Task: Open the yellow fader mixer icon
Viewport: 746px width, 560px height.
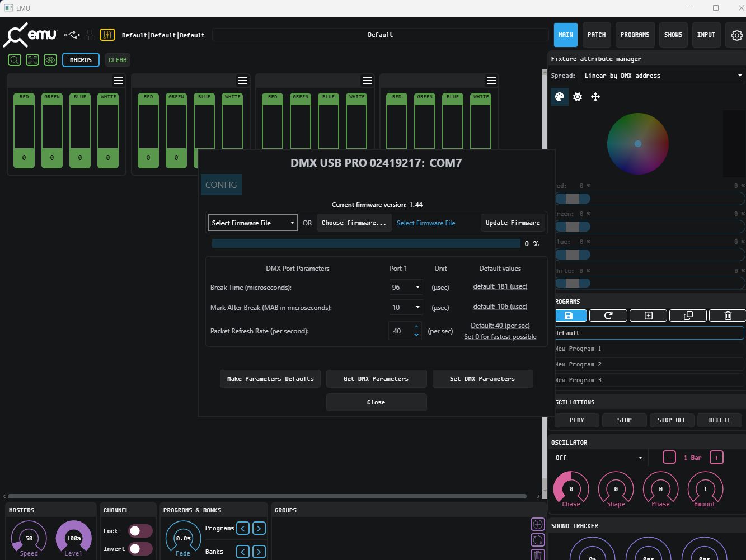Action: [107, 35]
